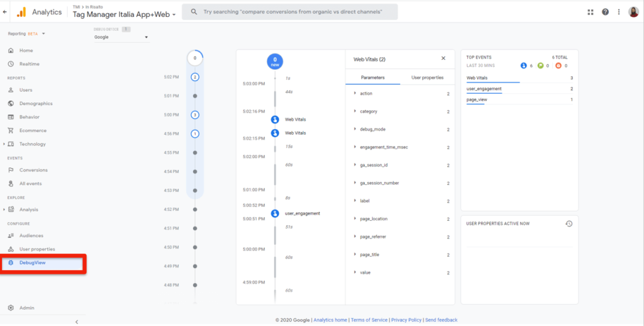The height and width of the screenshot is (326, 644).
Task: Click the orange errors icon in Top Events
Action: click(x=558, y=66)
